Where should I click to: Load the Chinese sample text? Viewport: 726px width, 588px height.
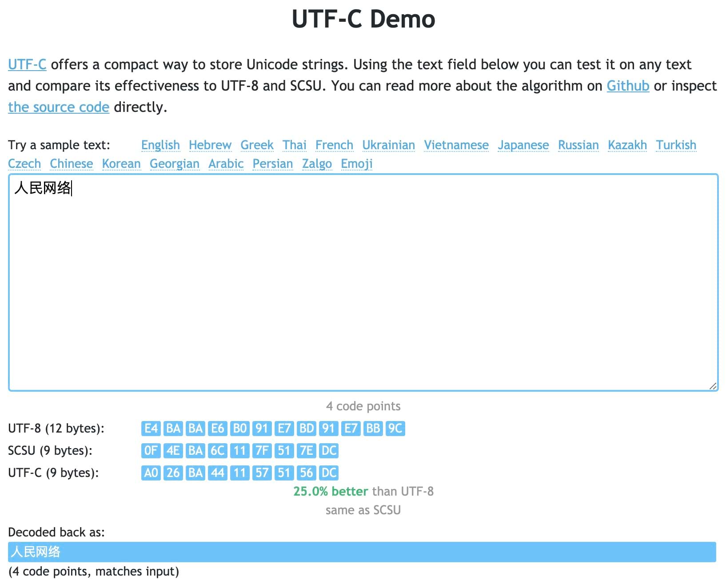click(x=72, y=164)
